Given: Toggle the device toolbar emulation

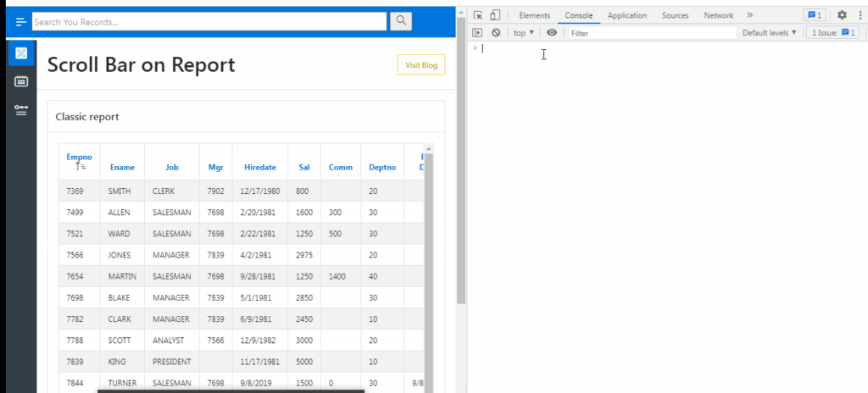Looking at the screenshot, I should tap(495, 15).
